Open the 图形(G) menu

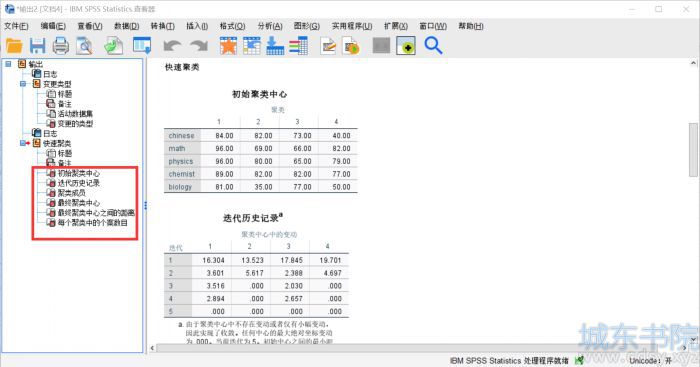307,26
